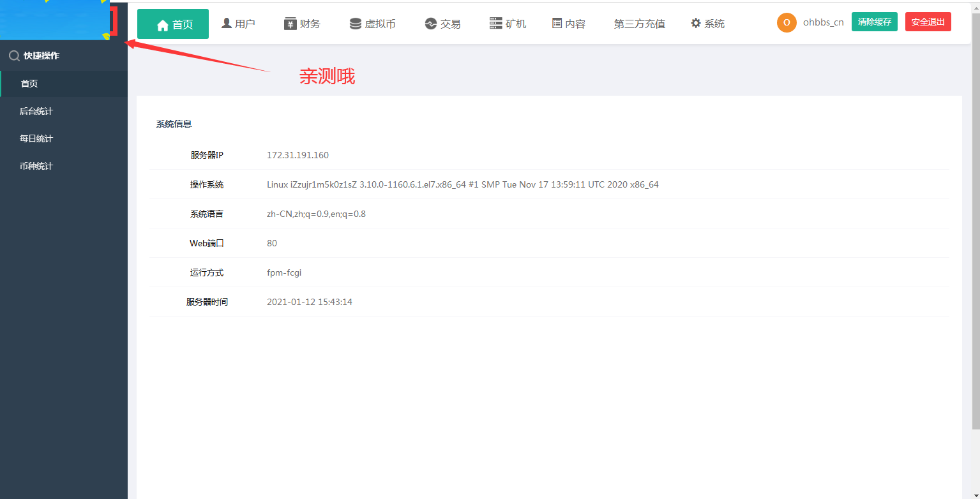
Task: Click the list icon beside 内容
Action: click(x=557, y=24)
